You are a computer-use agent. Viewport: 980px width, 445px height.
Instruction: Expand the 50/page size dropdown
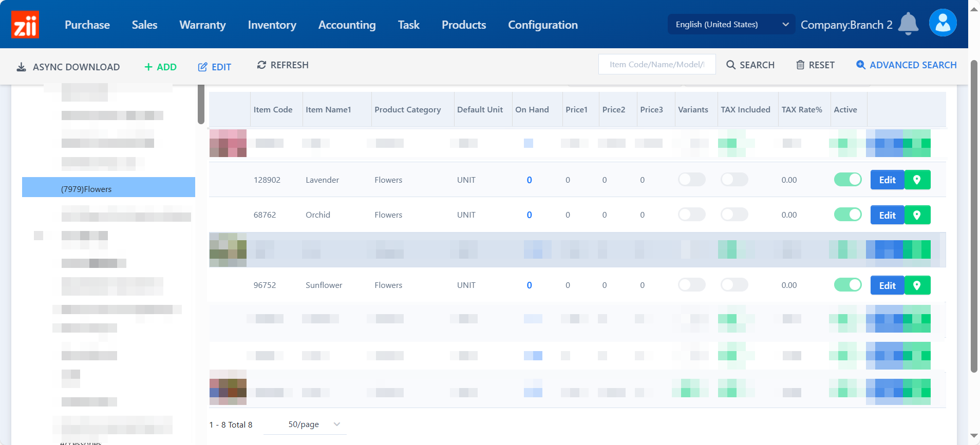click(314, 424)
